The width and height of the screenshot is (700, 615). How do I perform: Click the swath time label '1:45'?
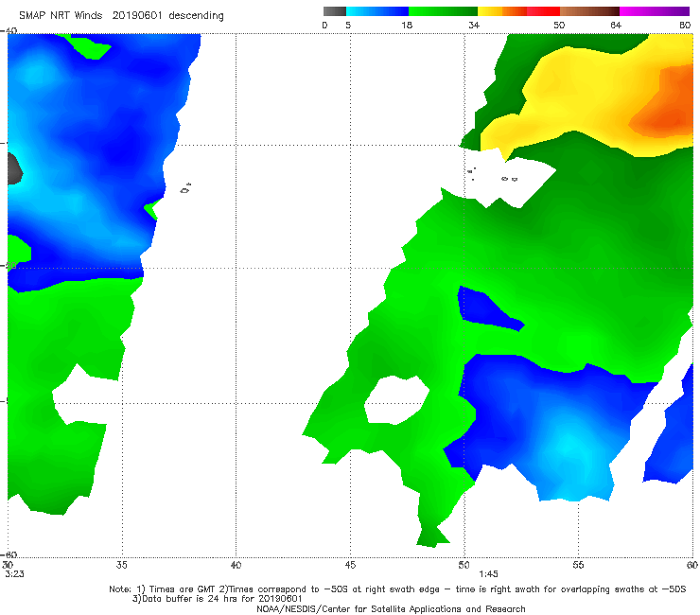488,574
